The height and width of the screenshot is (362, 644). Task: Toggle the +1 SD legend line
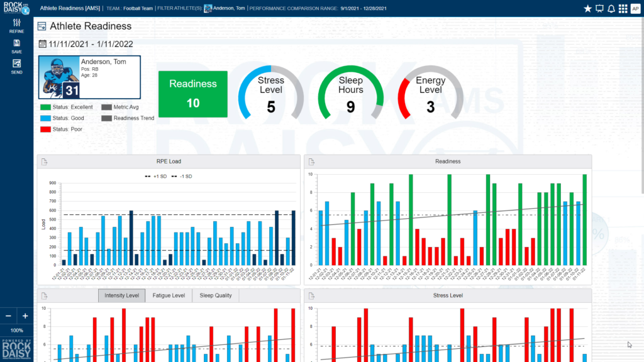click(156, 177)
